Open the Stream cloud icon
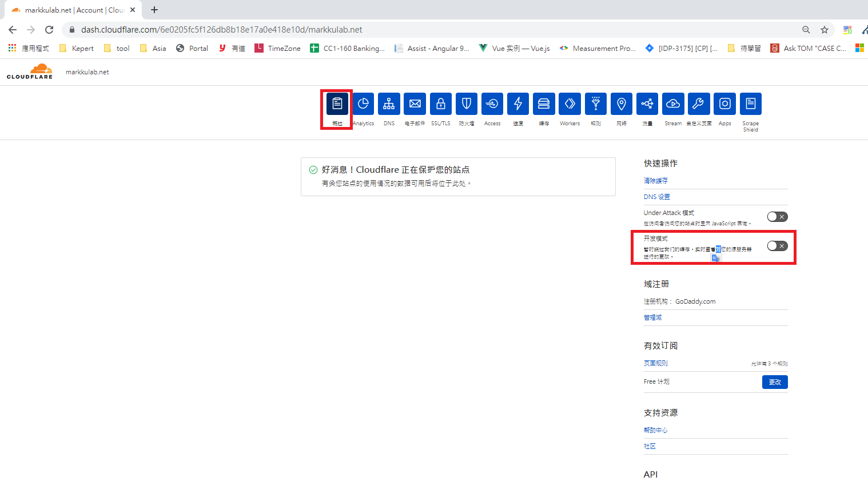 click(x=673, y=104)
